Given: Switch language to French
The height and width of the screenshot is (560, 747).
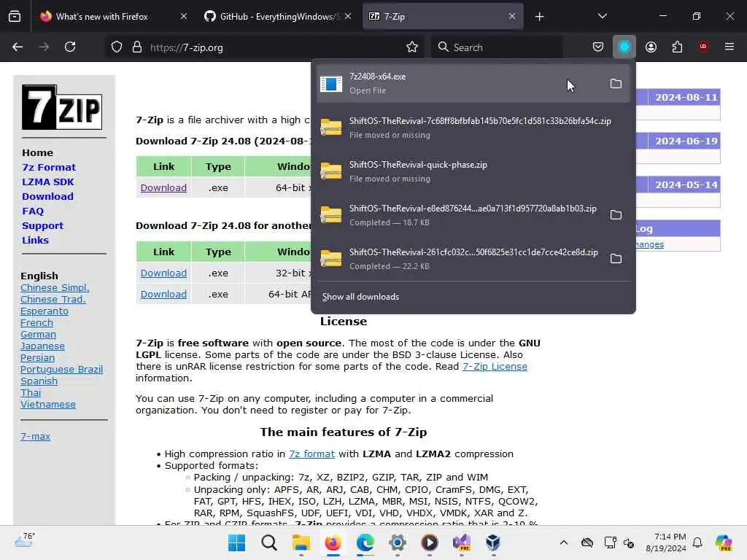Looking at the screenshot, I should pyautogui.click(x=36, y=322).
